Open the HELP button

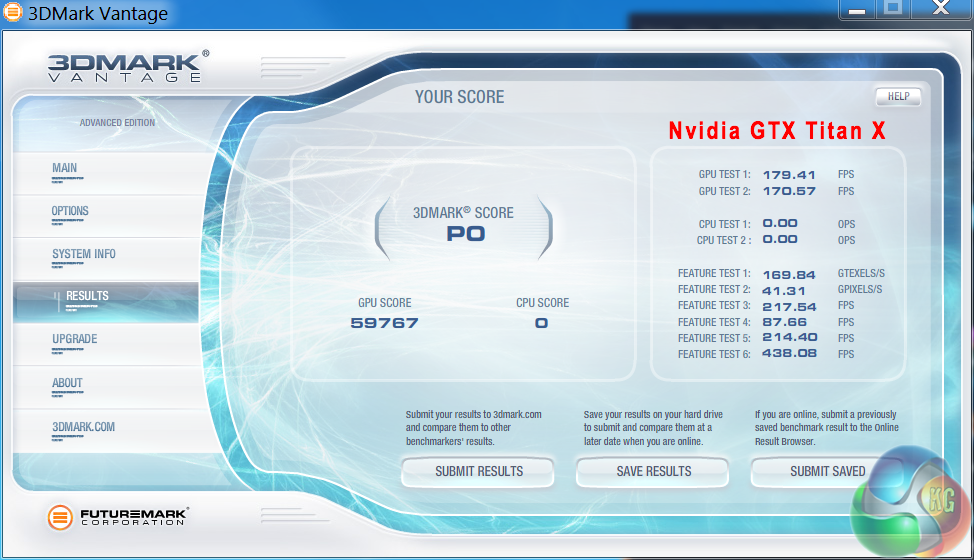(898, 97)
